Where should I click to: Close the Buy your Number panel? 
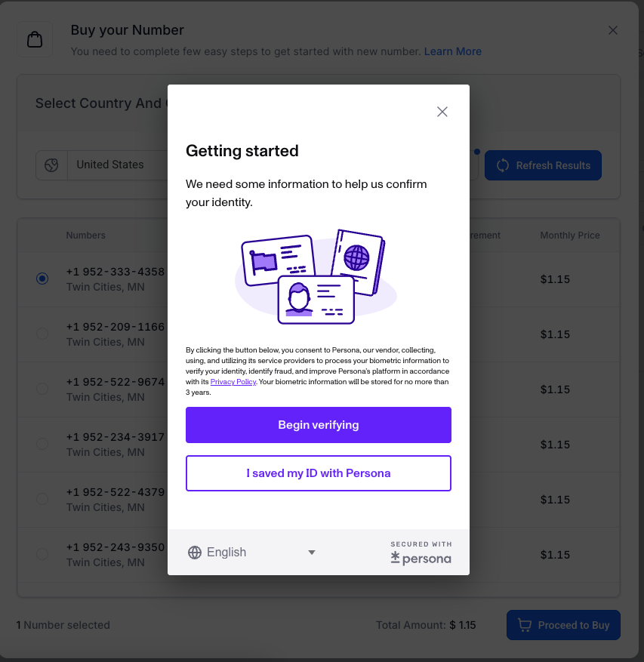pyautogui.click(x=613, y=30)
